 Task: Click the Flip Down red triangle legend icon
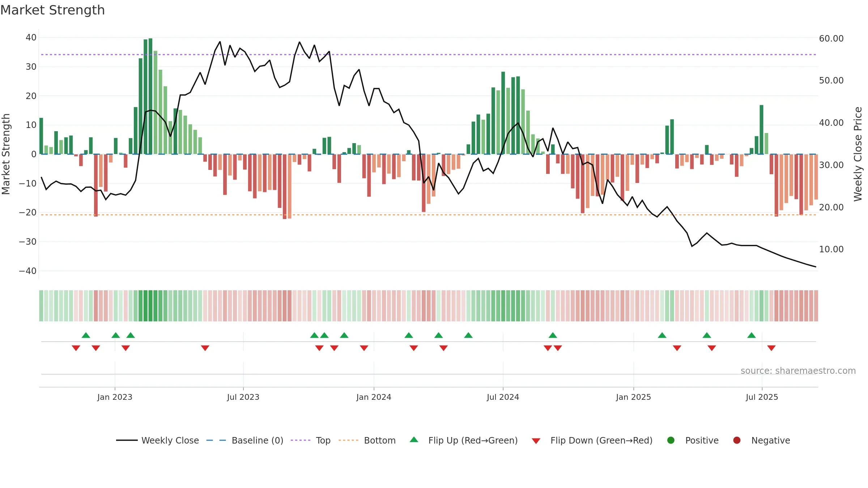pyautogui.click(x=536, y=441)
